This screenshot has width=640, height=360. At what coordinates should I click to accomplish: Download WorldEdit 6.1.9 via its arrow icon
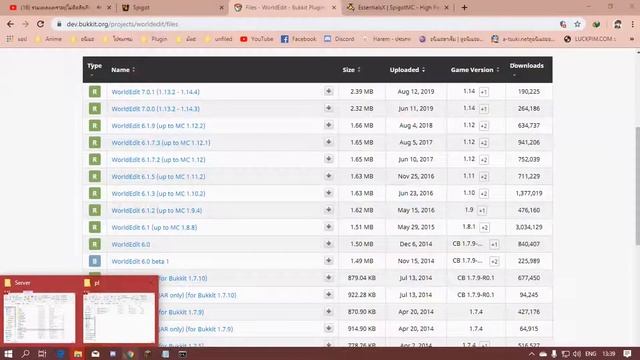[329, 125]
